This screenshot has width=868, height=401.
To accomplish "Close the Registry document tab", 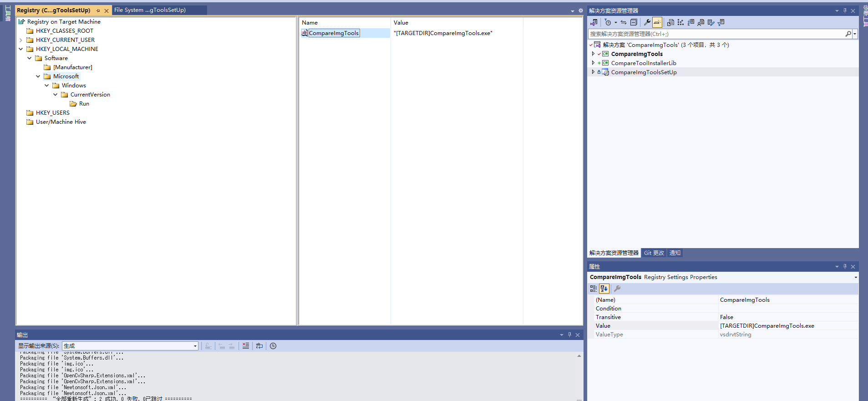I will pyautogui.click(x=107, y=10).
